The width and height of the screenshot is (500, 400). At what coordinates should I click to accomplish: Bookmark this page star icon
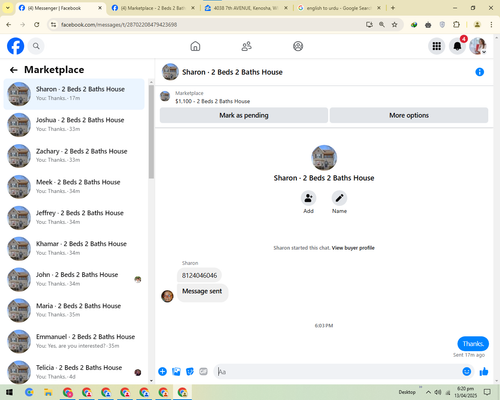coord(395,24)
